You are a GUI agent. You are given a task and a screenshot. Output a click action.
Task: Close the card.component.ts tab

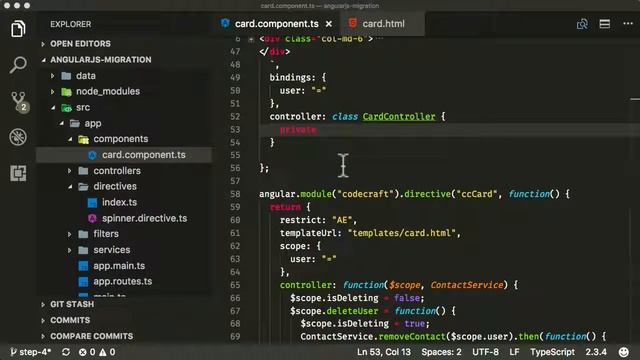329,24
